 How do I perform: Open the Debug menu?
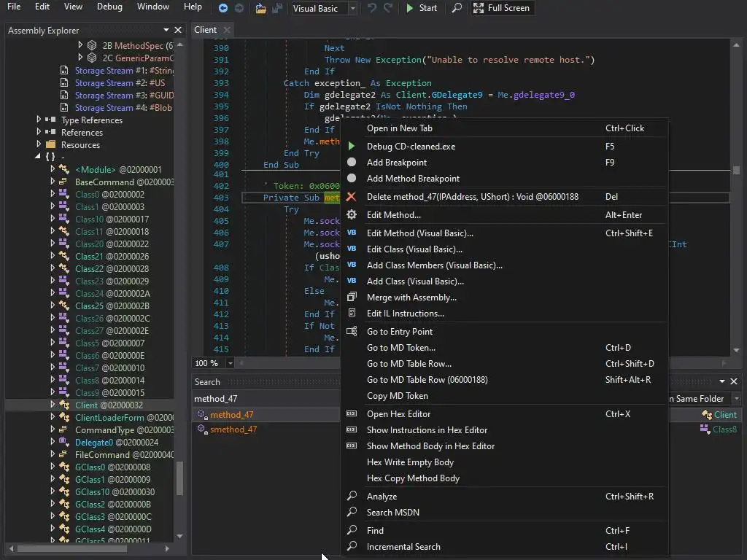pyautogui.click(x=109, y=7)
